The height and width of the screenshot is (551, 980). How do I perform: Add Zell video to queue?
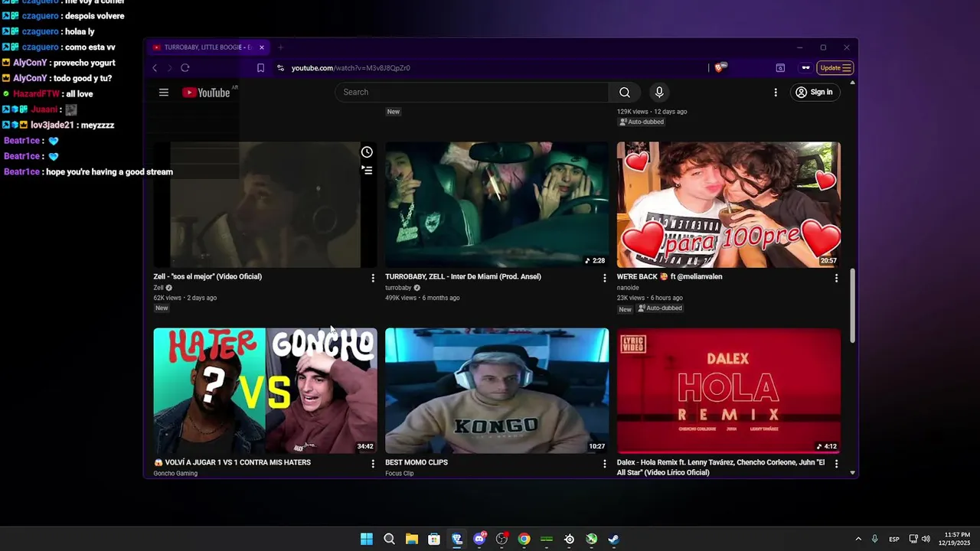[367, 171]
